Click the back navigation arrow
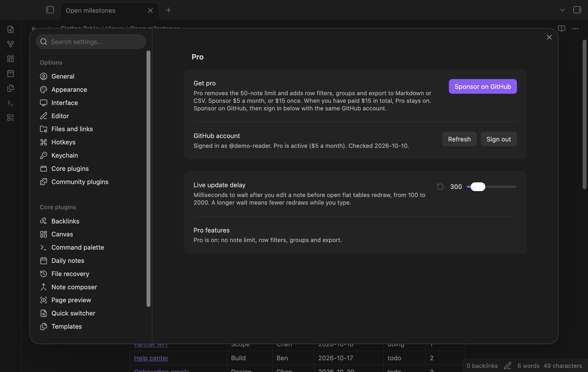This screenshot has height=372, width=588. [34, 28]
